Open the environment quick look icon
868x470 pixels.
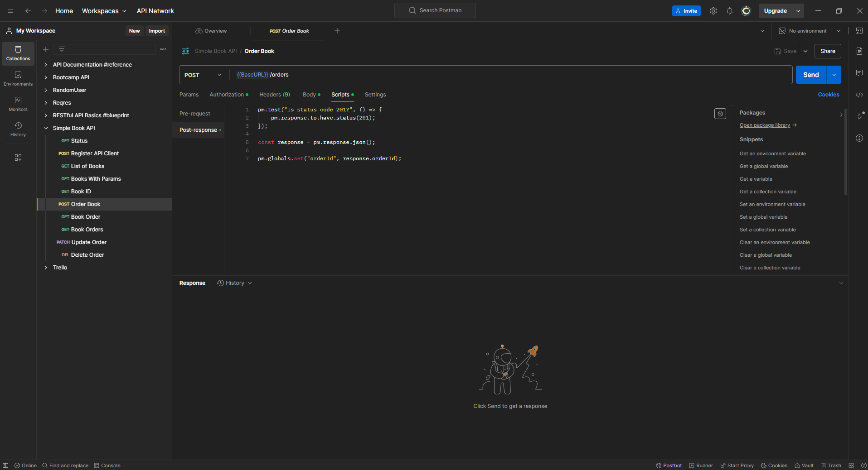click(859, 31)
